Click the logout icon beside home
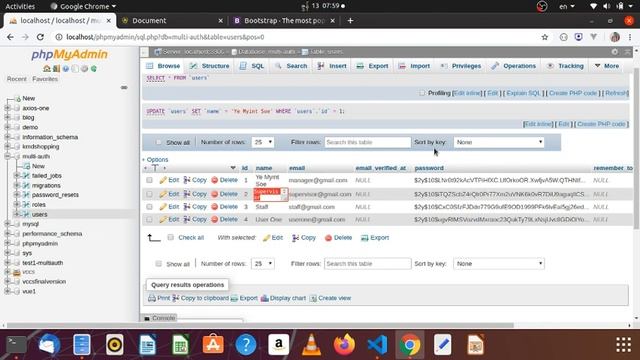This screenshot has height=360, width=640. [56, 69]
